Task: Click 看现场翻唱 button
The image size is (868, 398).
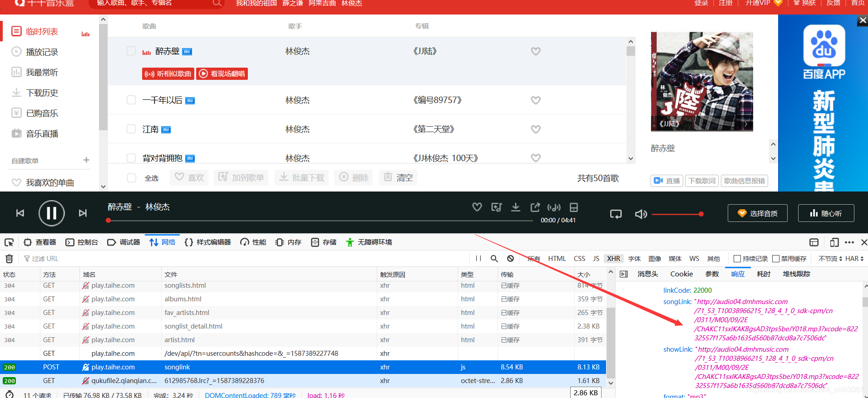Action: coord(222,74)
